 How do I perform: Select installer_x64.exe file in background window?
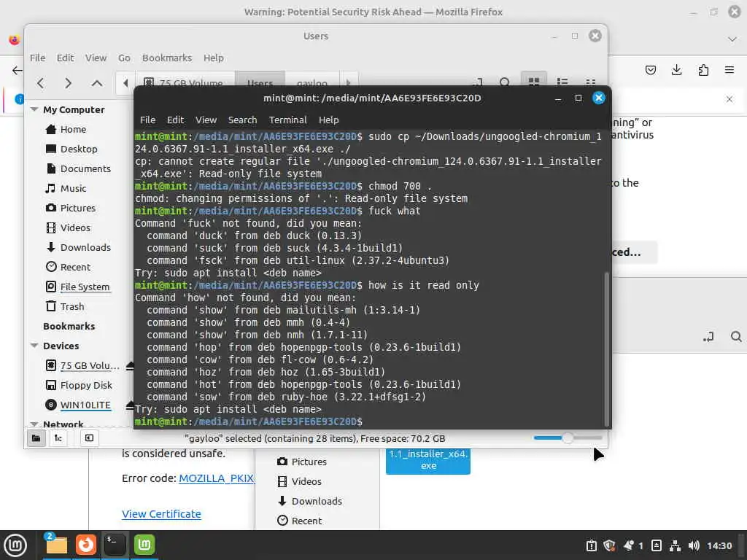click(428, 460)
